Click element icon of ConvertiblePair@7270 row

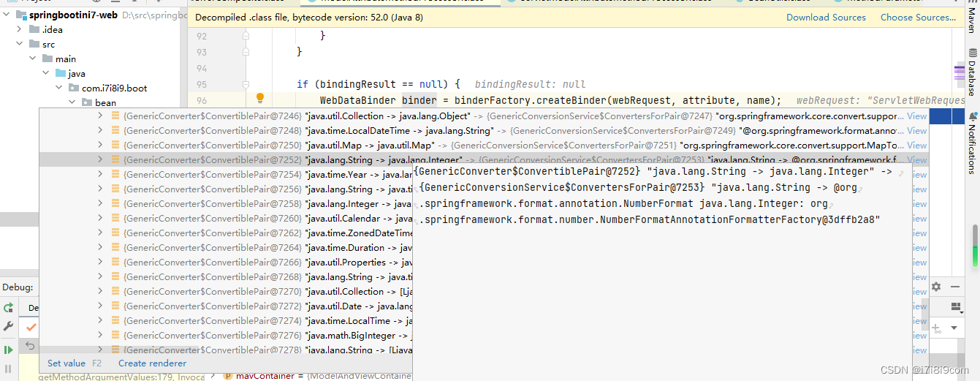115,292
